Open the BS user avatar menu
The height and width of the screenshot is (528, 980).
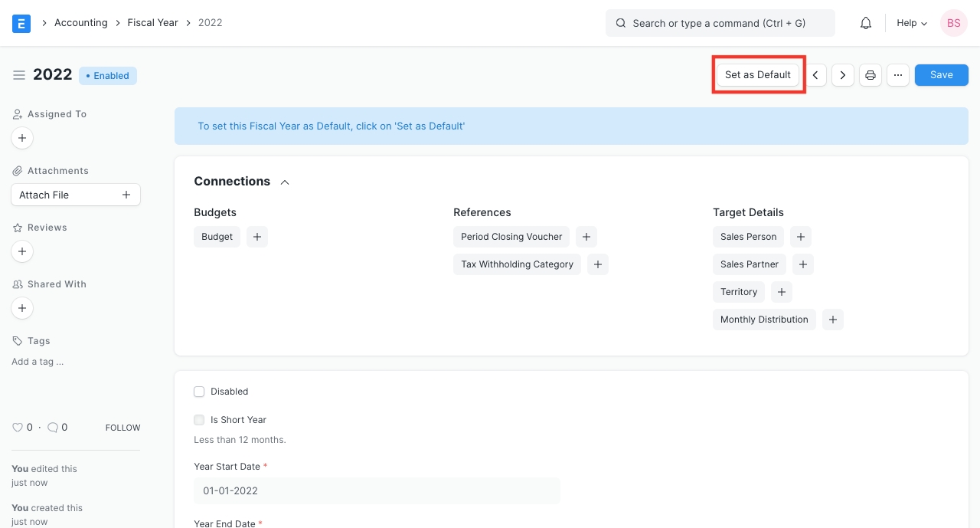pos(953,23)
